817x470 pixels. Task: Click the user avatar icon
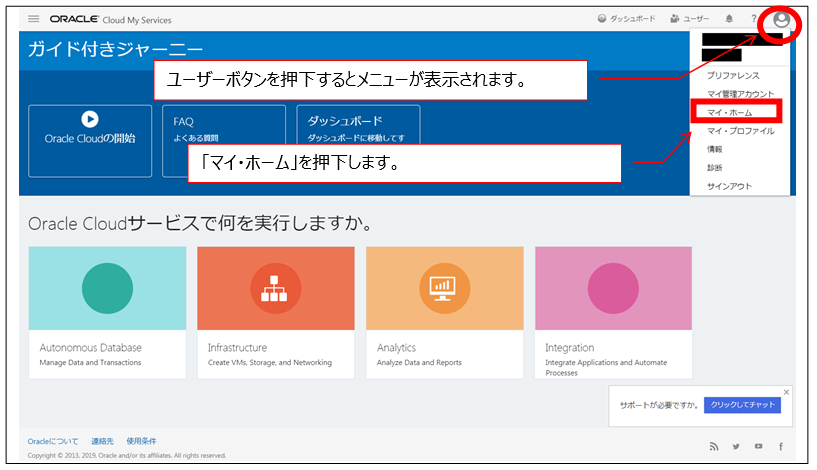click(781, 20)
